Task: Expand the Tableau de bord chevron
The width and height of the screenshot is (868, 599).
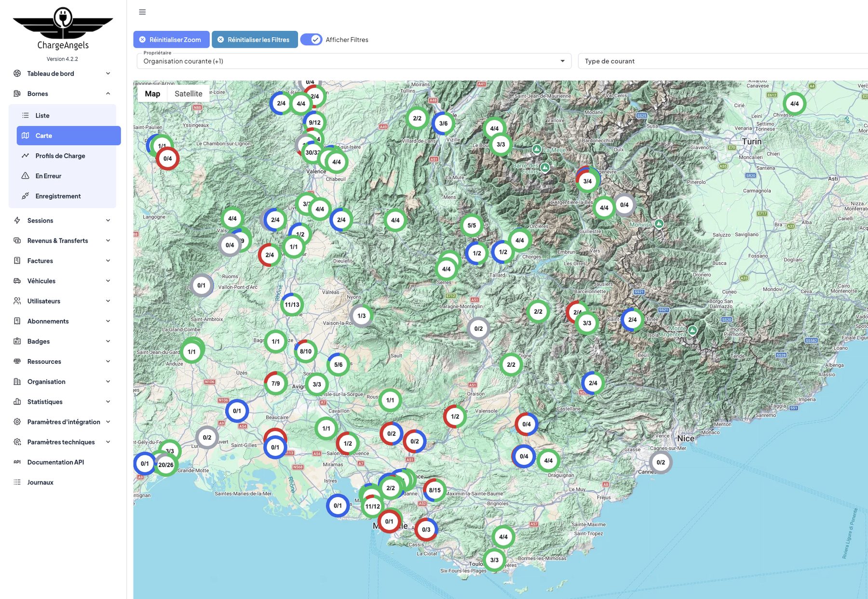Action: click(108, 73)
